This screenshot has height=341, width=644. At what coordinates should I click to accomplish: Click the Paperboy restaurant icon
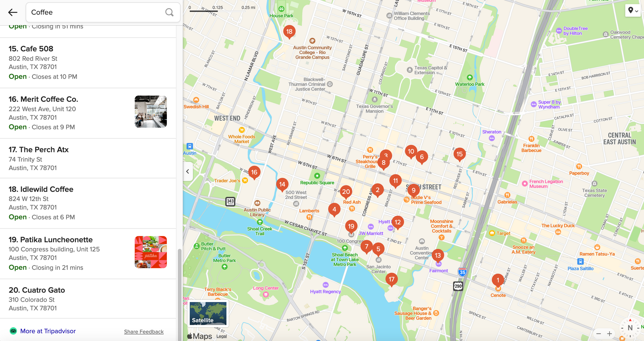click(x=579, y=166)
